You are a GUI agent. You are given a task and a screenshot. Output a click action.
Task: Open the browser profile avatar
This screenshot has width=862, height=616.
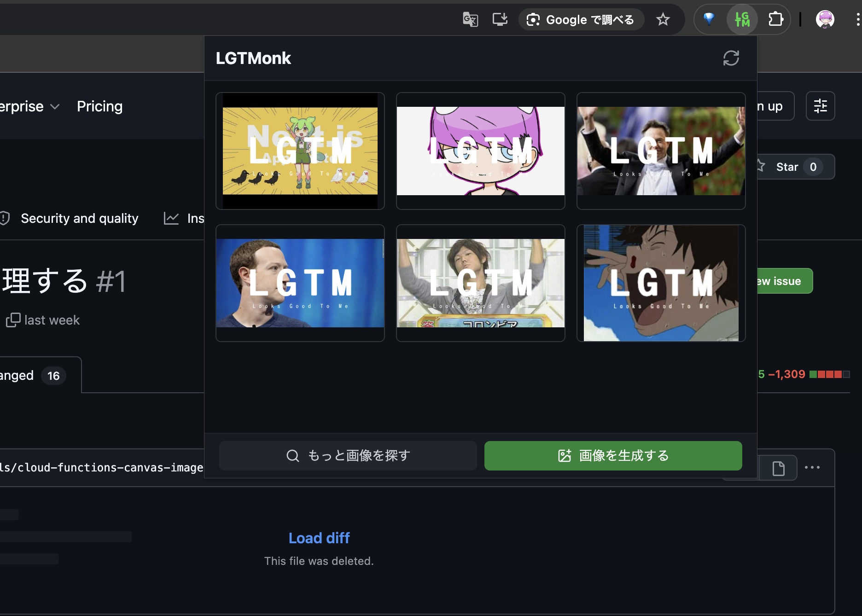coord(824,19)
